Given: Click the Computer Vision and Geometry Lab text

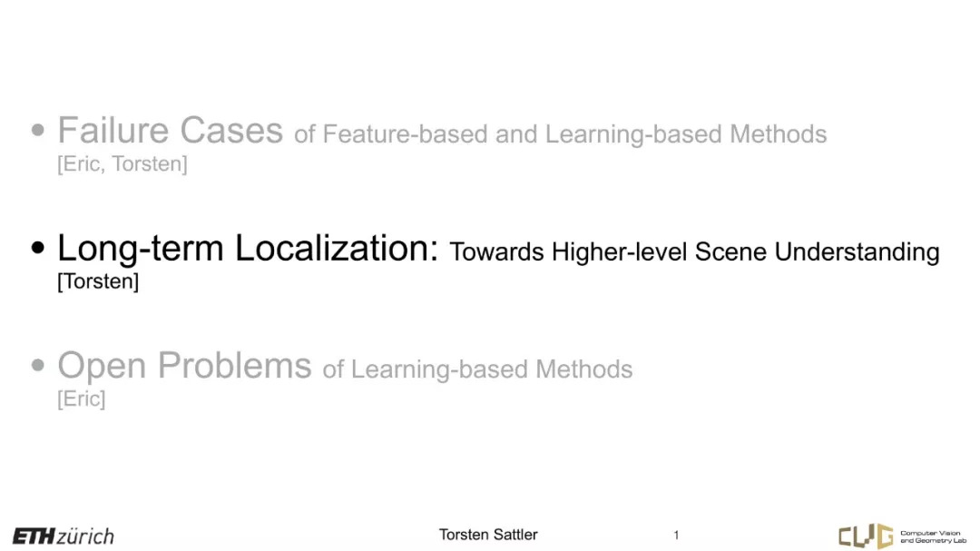Looking at the screenshot, I should tap(933, 536).
